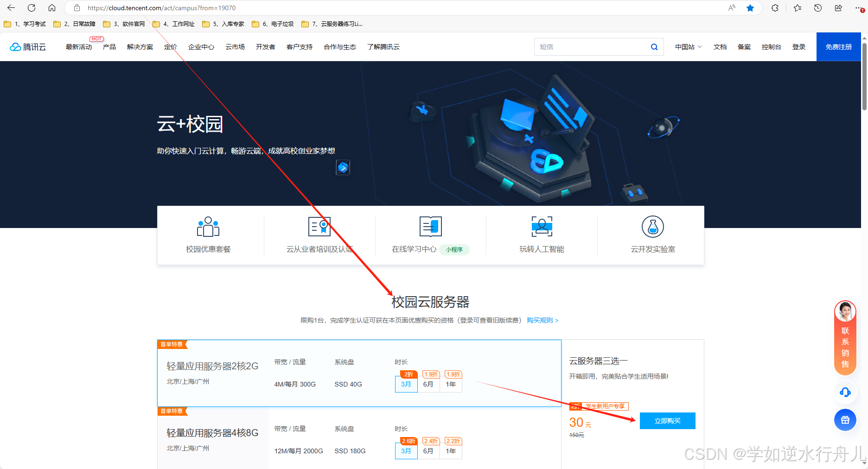Go to browser home icon
This screenshot has width=868, height=469.
[x=52, y=8]
